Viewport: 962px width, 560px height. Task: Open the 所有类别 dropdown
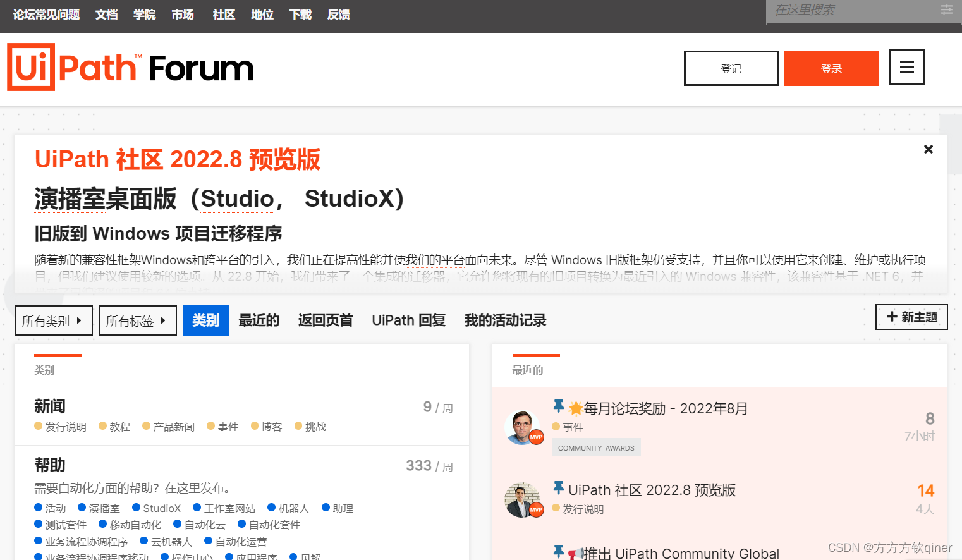click(x=54, y=320)
